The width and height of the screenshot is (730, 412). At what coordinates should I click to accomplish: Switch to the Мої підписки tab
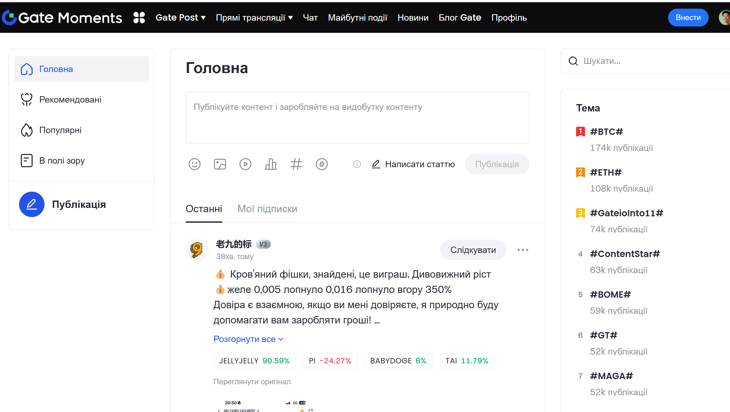click(x=267, y=209)
